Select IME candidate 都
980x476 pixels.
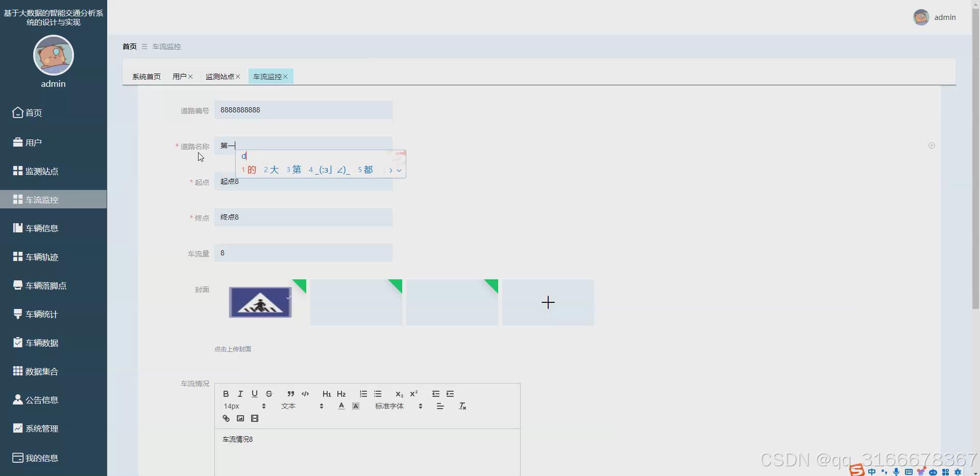point(365,170)
